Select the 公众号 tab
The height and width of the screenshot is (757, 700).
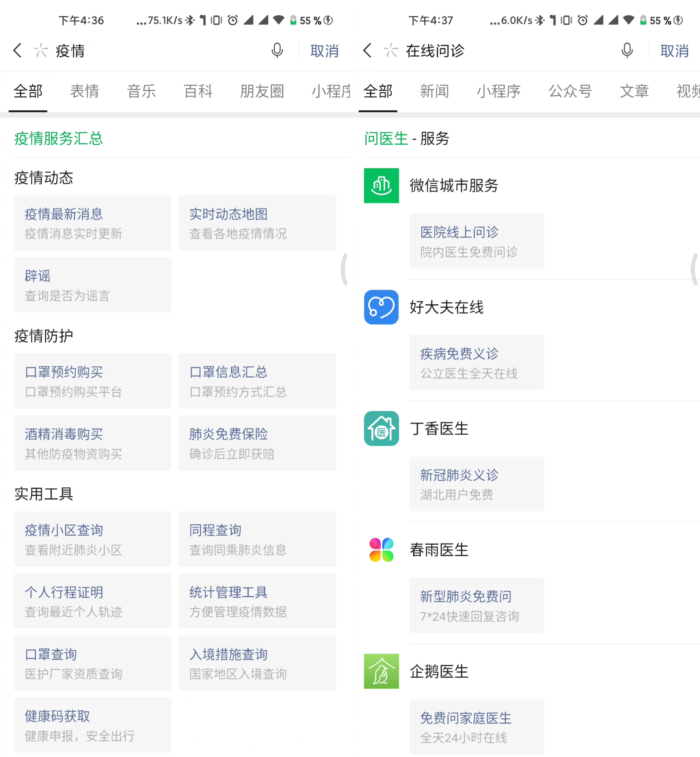(570, 91)
